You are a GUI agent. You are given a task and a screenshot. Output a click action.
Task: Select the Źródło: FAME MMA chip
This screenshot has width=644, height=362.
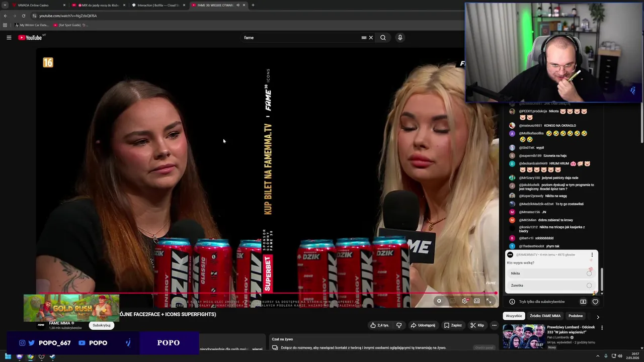pos(545,316)
